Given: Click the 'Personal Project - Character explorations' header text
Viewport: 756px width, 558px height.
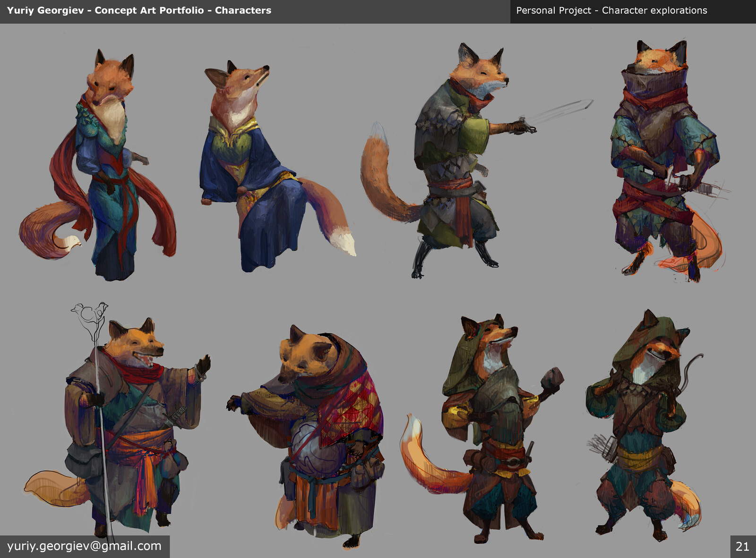Looking at the screenshot, I should pos(611,10).
